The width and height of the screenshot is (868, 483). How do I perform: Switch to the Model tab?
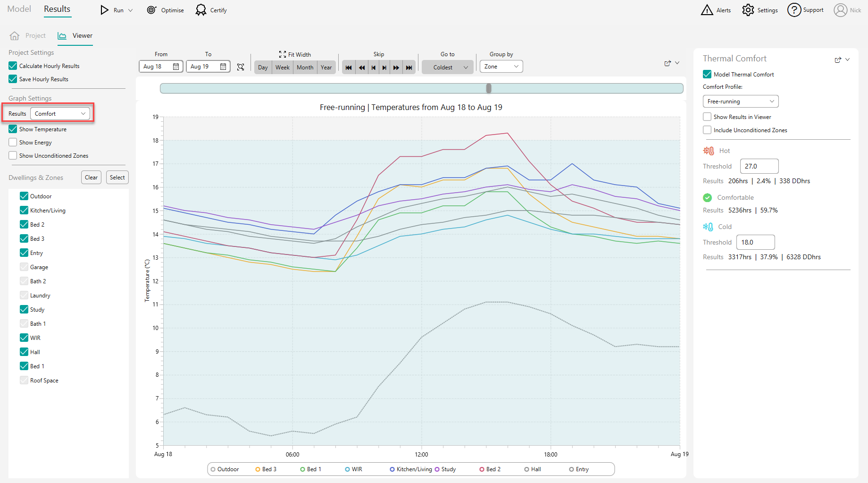[19, 9]
